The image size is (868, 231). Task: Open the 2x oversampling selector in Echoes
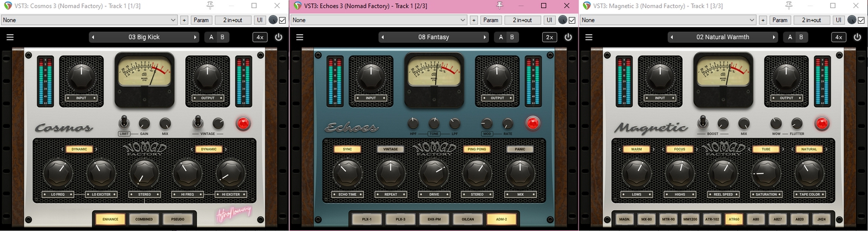549,37
